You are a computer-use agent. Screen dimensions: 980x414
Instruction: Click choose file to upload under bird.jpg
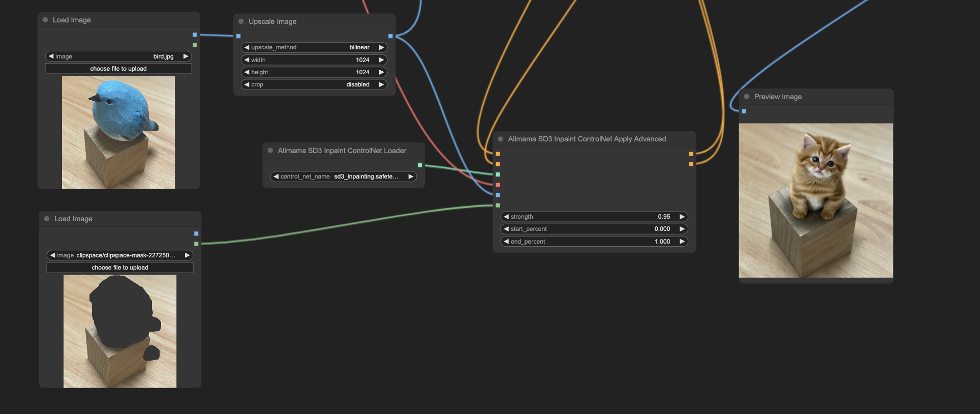coord(118,69)
